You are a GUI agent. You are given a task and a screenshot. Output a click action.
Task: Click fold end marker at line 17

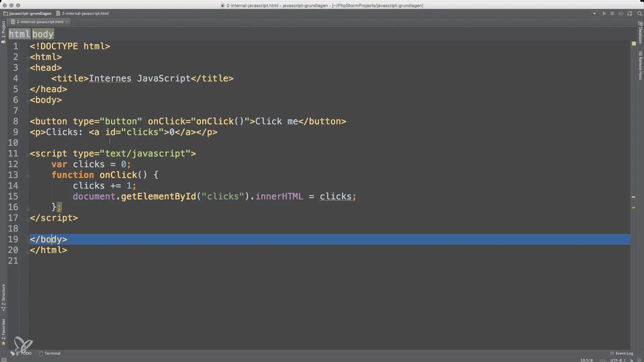click(x=28, y=219)
